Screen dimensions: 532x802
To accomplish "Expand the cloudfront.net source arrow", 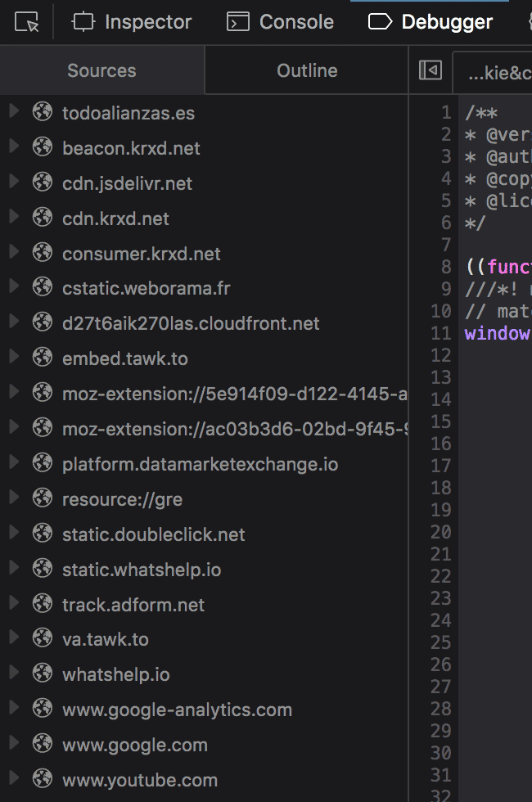I will pos(15,322).
